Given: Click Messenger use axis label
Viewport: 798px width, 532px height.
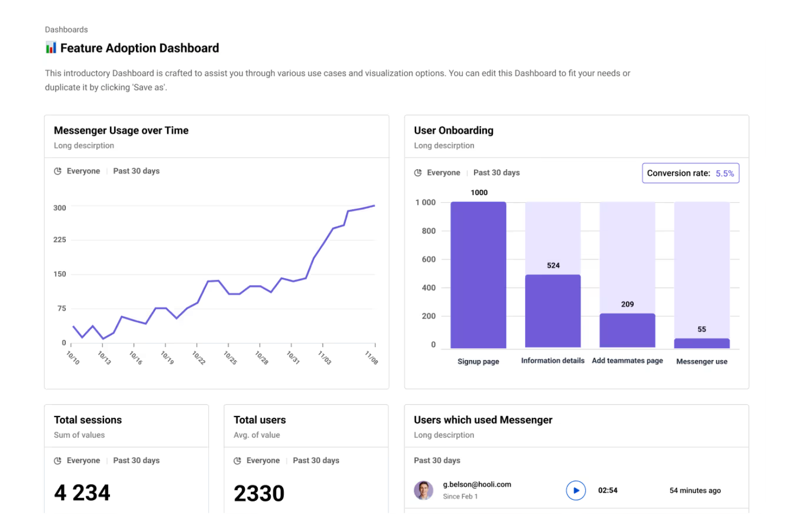Looking at the screenshot, I should (702, 362).
